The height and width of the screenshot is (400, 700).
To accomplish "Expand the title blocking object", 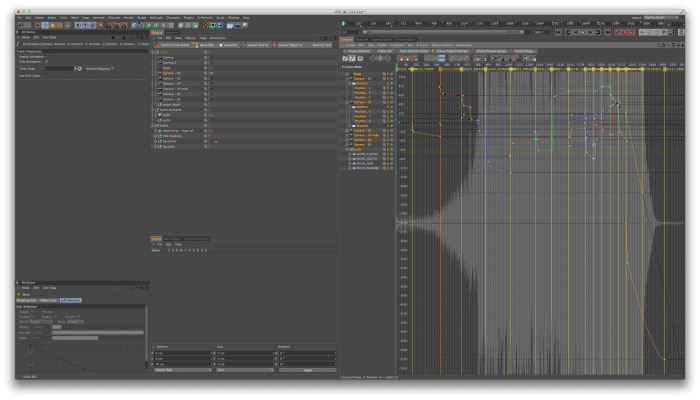I will [156, 136].
